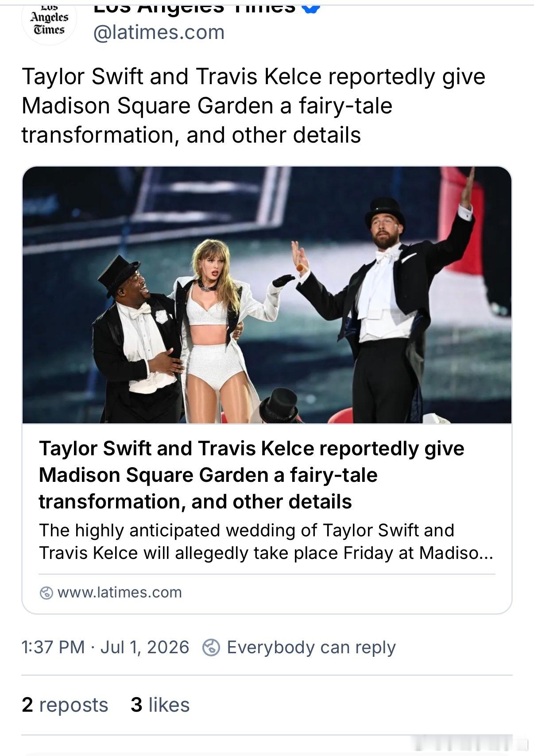The height and width of the screenshot is (756, 534).
Task: Click the post text about Madison Square Garden
Action: (253, 106)
